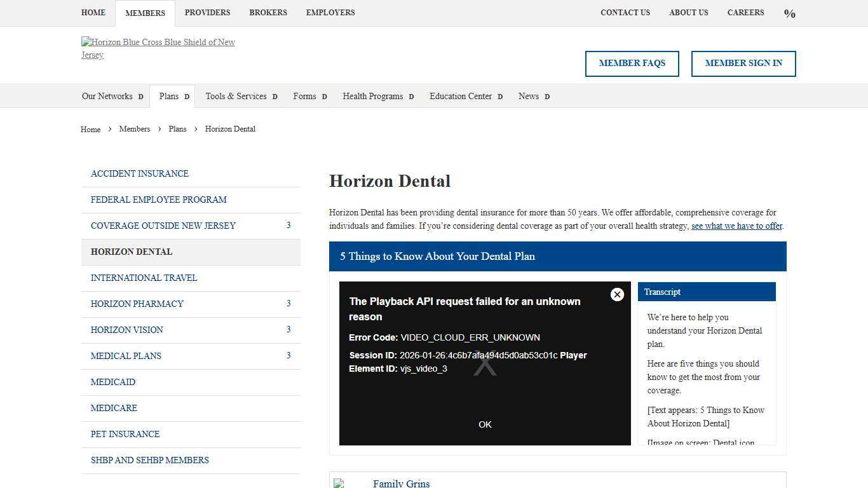Open the Brokers menu item
The image size is (868, 488).
(268, 13)
